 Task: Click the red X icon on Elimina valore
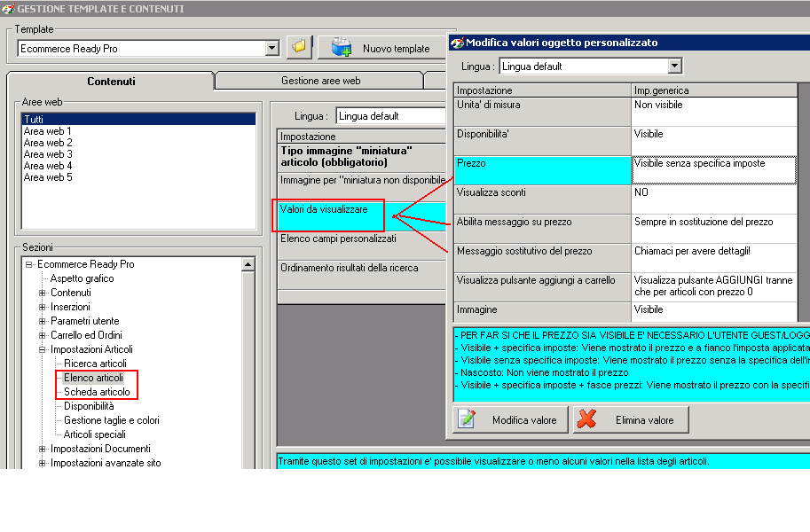(586, 419)
